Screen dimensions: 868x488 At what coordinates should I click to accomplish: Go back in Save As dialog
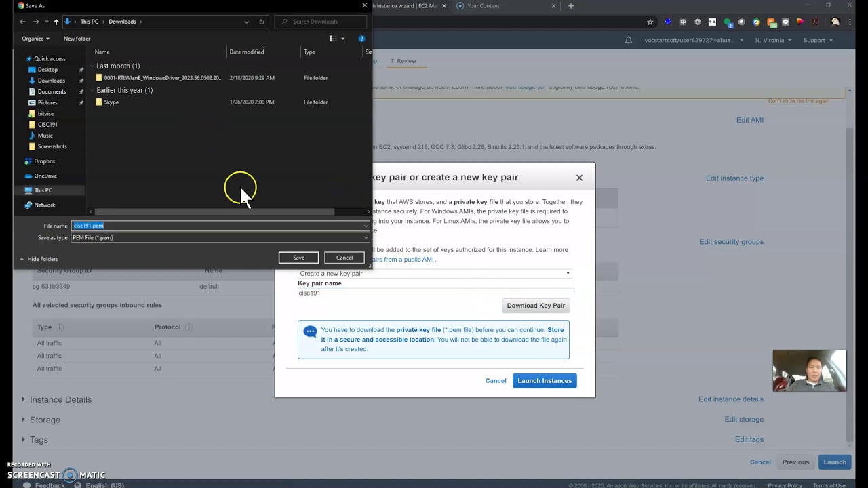(x=22, y=22)
